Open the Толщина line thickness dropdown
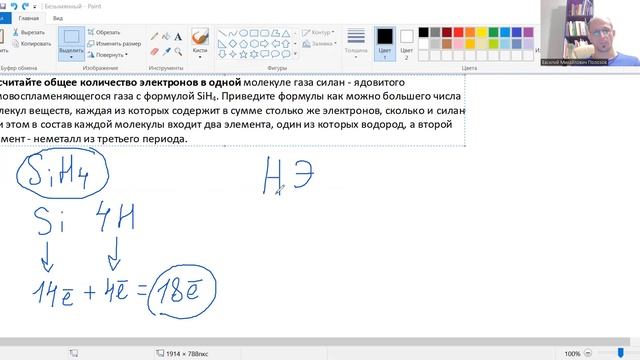The image size is (640, 360). (x=356, y=44)
